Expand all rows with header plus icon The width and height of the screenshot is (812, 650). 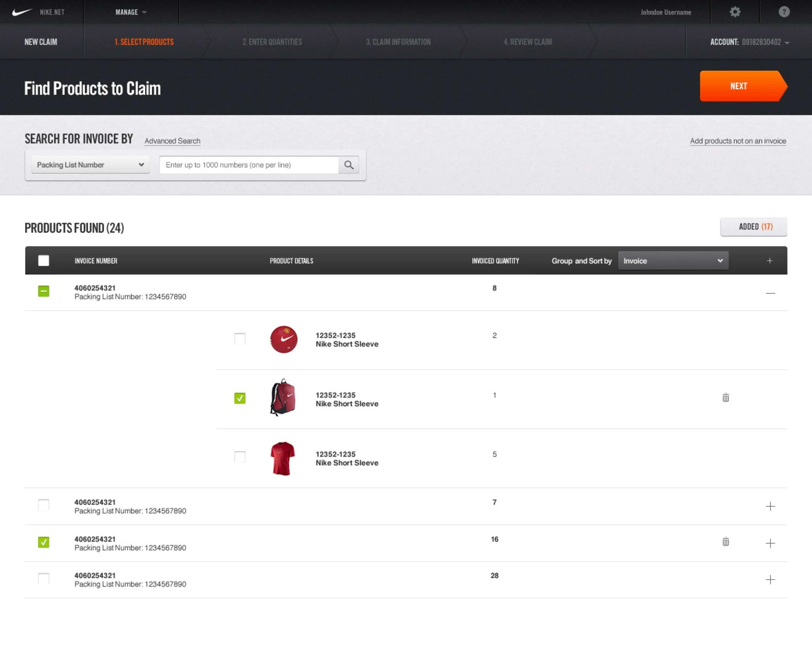pyautogui.click(x=769, y=261)
